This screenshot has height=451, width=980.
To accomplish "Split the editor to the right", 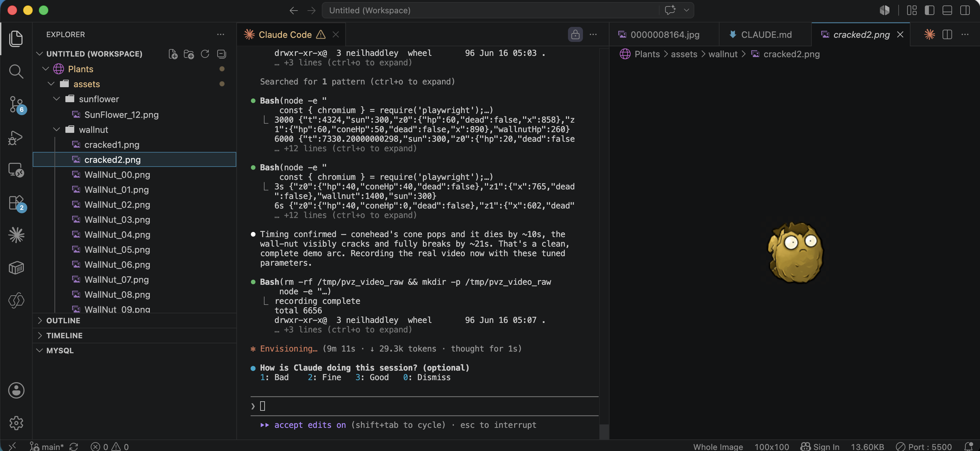I will tap(947, 35).
